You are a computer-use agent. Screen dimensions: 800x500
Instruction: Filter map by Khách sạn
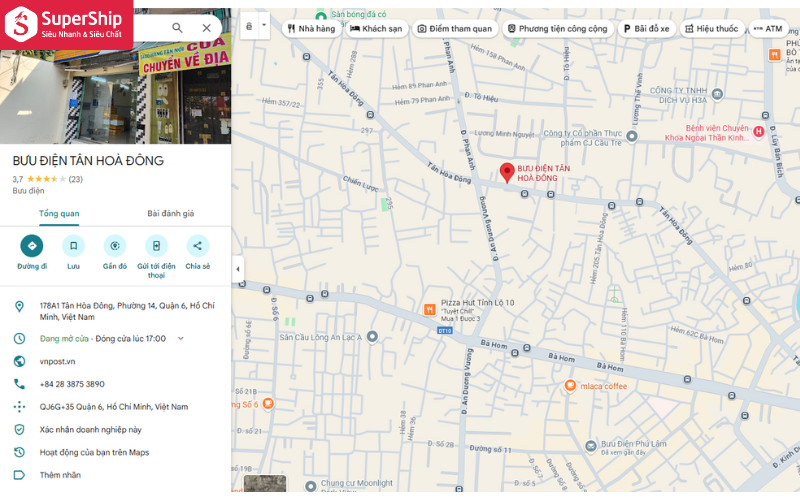(x=377, y=29)
